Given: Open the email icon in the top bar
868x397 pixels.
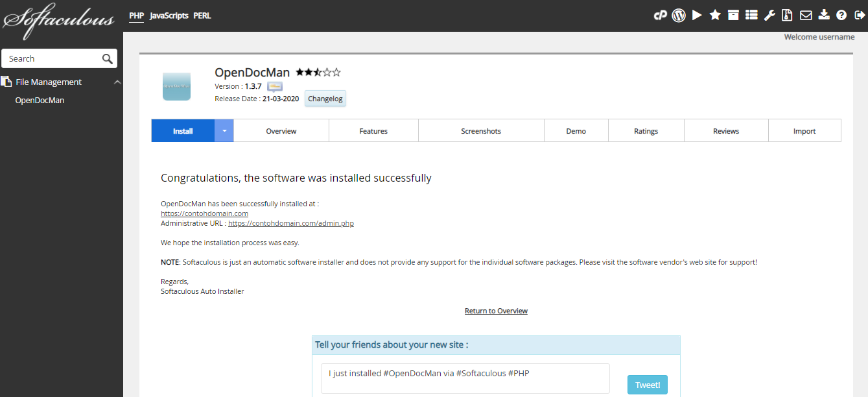Looking at the screenshot, I should tap(805, 14).
